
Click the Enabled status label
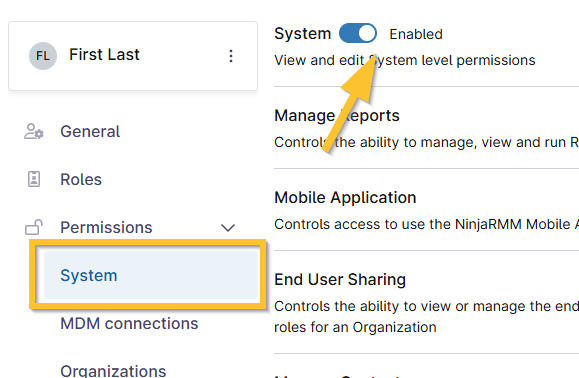[x=416, y=34]
